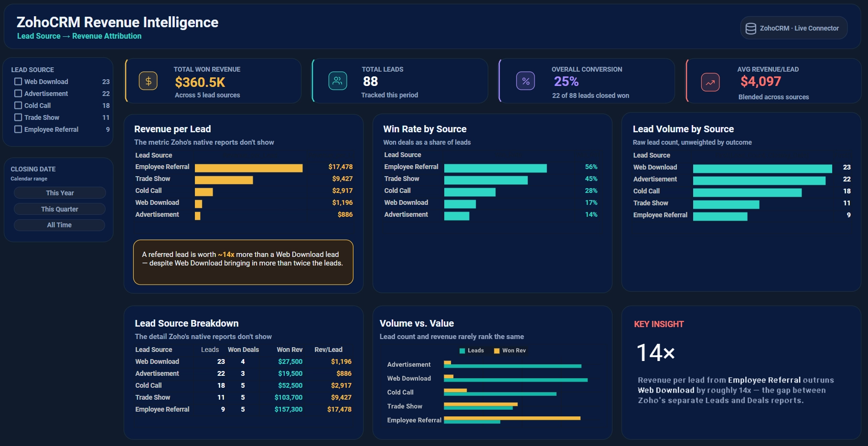The image size is (868, 446).
Task: Click the database icon next to Live Connector
Action: pos(751,29)
